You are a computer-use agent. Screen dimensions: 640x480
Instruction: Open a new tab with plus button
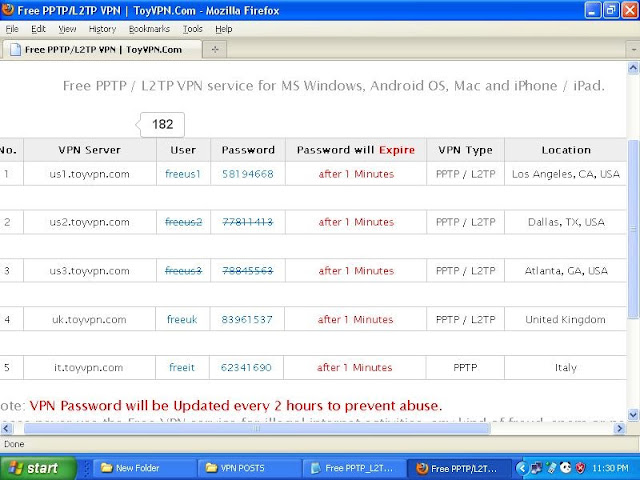coord(215,49)
